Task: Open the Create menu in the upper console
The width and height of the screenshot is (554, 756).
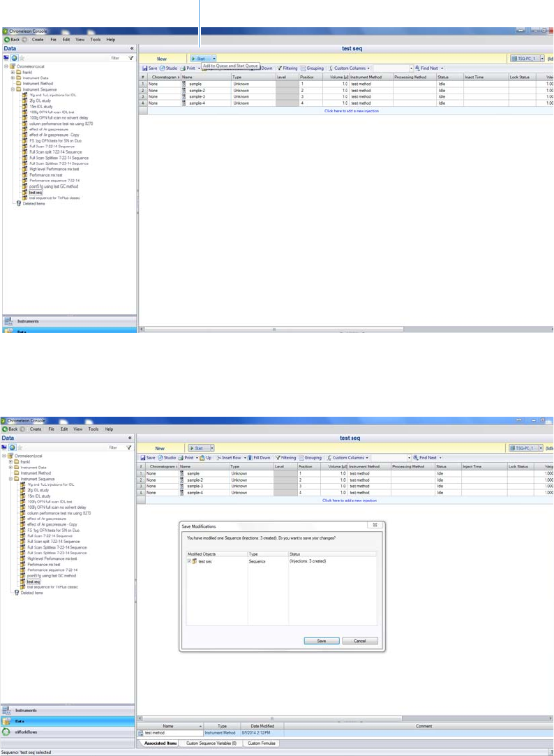Action: pyautogui.click(x=38, y=40)
